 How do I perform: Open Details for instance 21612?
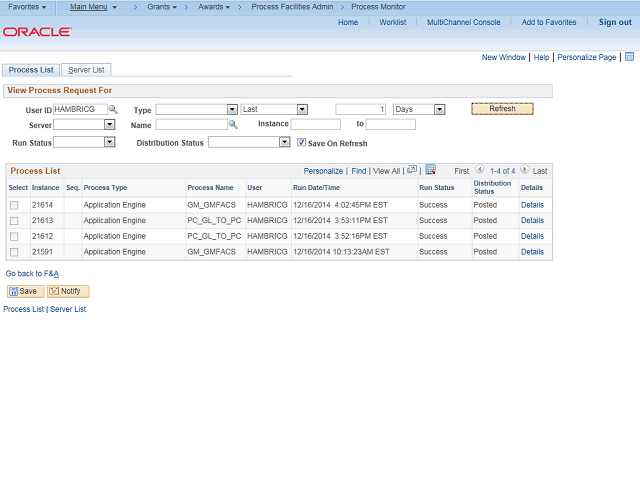532,236
